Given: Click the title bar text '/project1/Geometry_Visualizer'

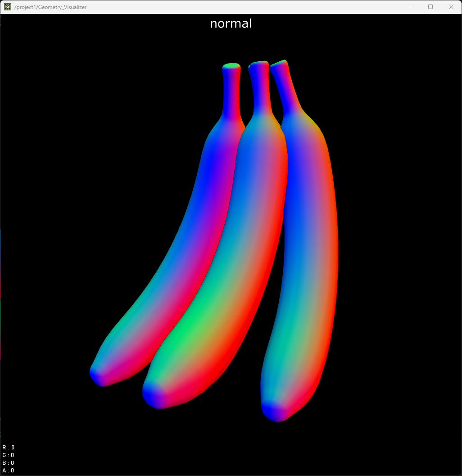Looking at the screenshot, I should pyautogui.click(x=50, y=7).
